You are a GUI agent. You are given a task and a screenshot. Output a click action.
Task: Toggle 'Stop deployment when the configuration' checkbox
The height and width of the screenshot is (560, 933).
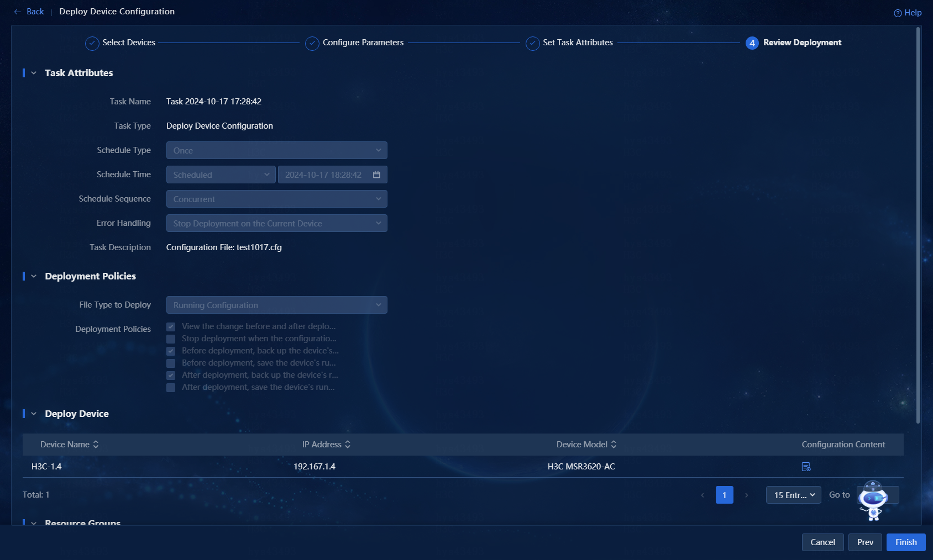pyautogui.click(x=171, y=339)
